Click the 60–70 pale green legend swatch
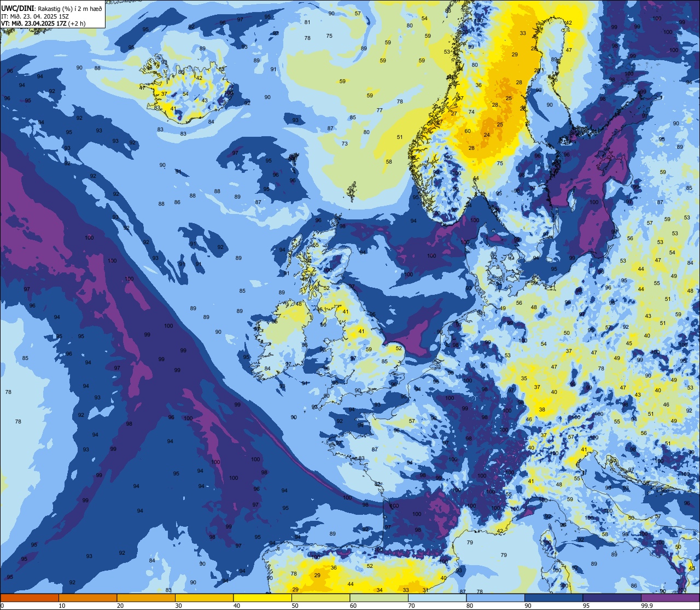Viewport: 700px width, 610px height. [379, 597]
